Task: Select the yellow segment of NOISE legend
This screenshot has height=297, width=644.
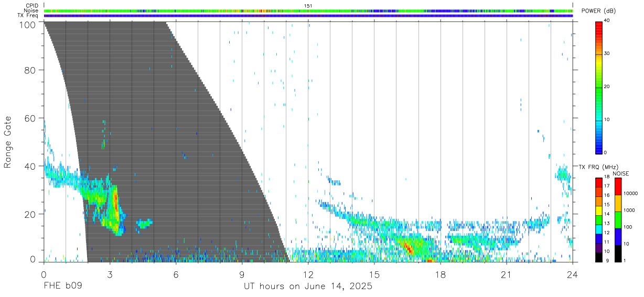Action: point(618,203)
